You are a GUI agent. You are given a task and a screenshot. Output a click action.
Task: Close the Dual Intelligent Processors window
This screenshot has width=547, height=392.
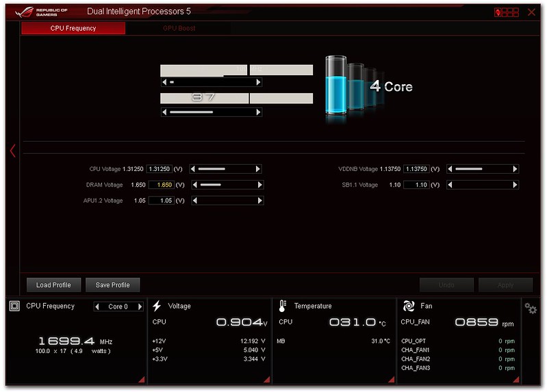click(531, 12)
